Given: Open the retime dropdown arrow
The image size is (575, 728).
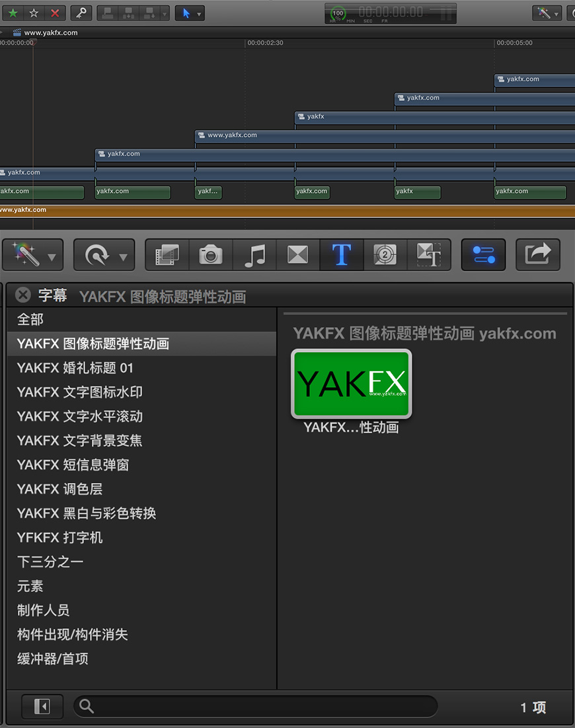Looking at the screenshot, I should [x=123, y=257].
